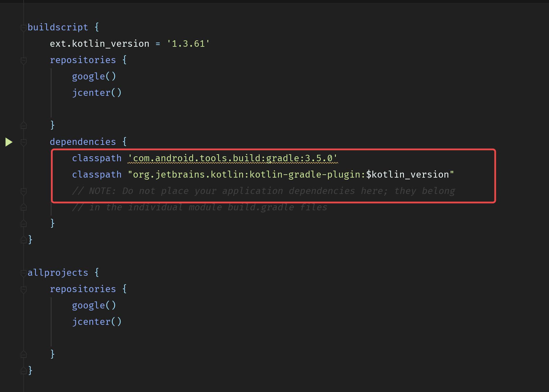
Task: Click 'repositories' keyword under allprojects
Action: coord(83,289)
